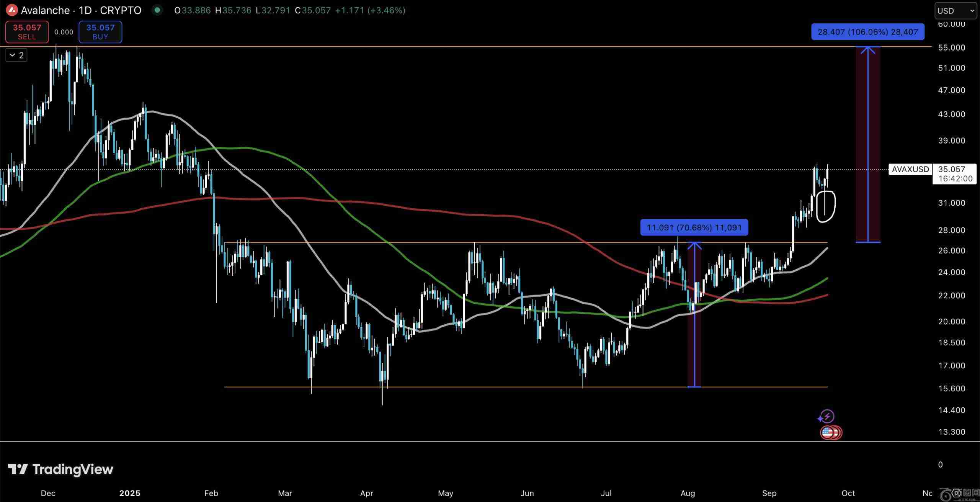Click the AVAXUSD price scale label
The height and width of the screenshot is (502, 980).
pos(910,169)
